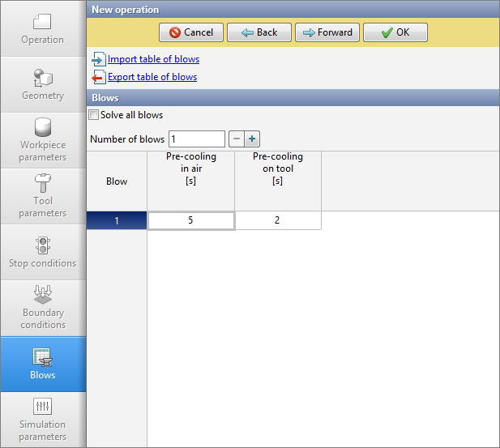Open Simulation parameters section
The height and width of the screenshot is (448, 500).
click(x=42, y=420)
